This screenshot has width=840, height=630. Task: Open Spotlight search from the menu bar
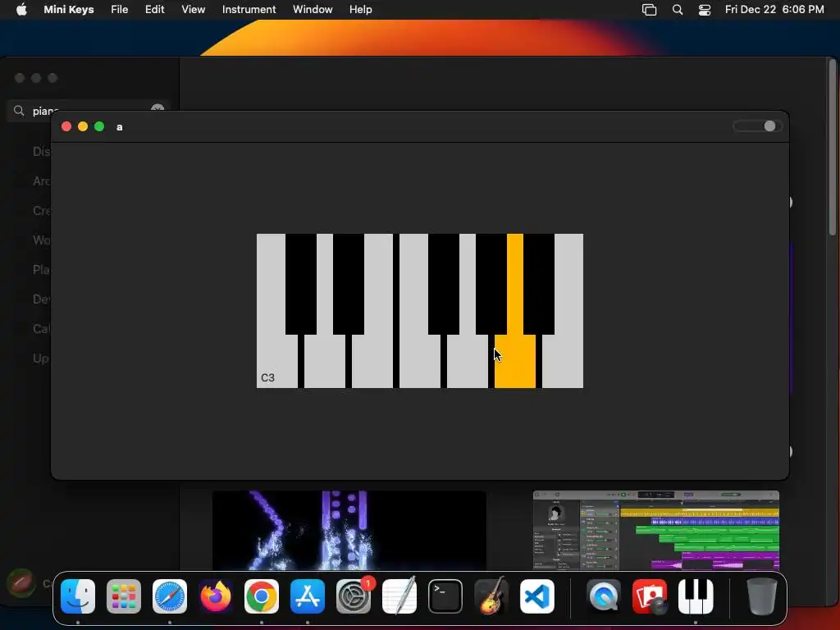(678, 10)
